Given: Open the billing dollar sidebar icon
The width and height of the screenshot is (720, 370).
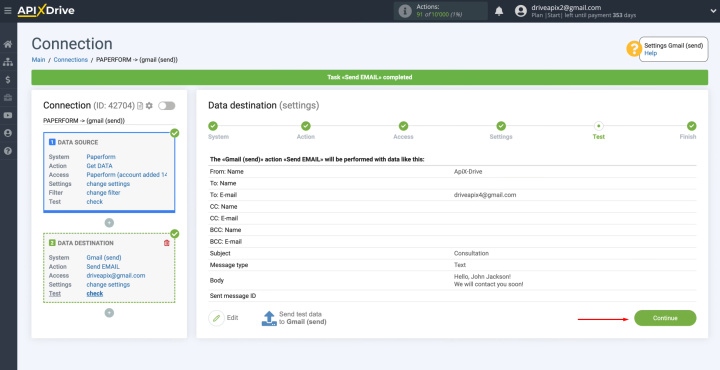Looking at the screenshot, I should click(8, 80).
